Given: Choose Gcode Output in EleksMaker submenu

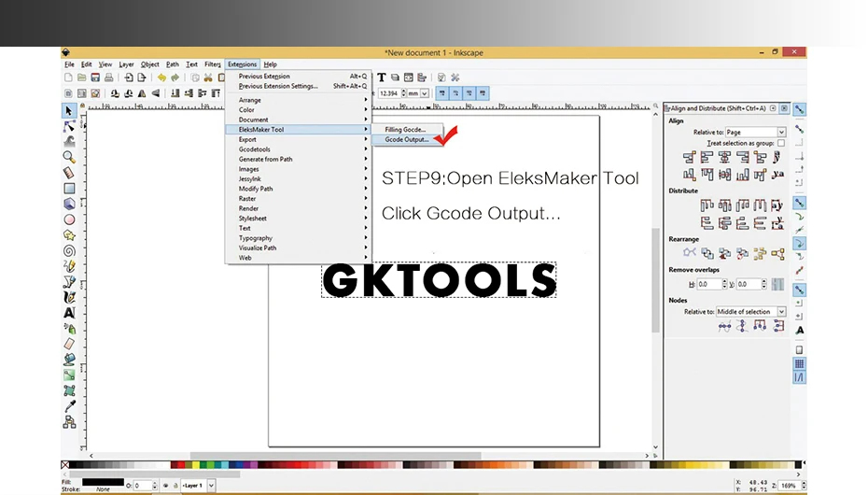Looking at the screenshot, I should coord(407,139).
